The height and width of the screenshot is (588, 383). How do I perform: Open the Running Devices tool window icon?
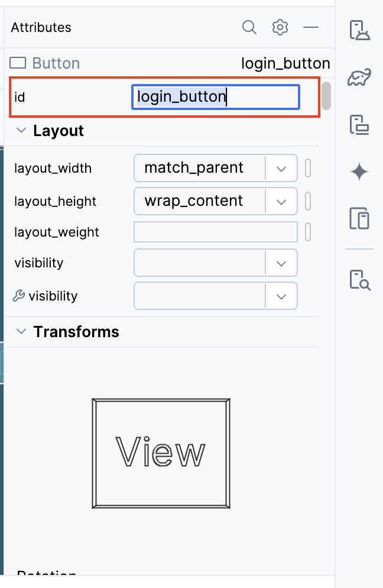[x=359, y=30]
